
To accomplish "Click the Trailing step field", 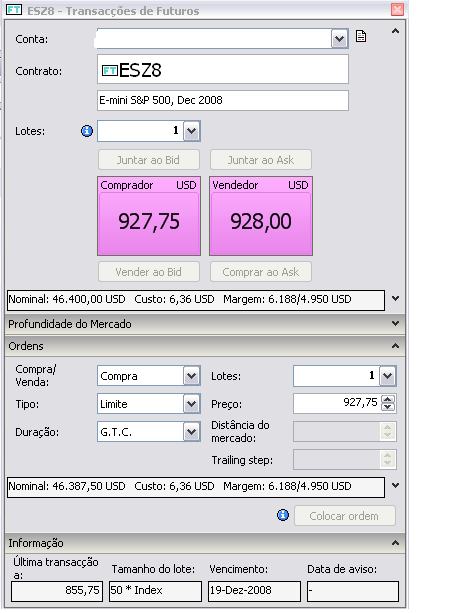I will tap(345, 459).
